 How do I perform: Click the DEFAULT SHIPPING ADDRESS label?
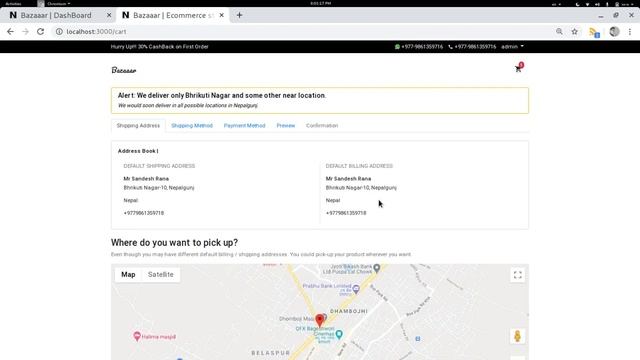tap(159, 166)
